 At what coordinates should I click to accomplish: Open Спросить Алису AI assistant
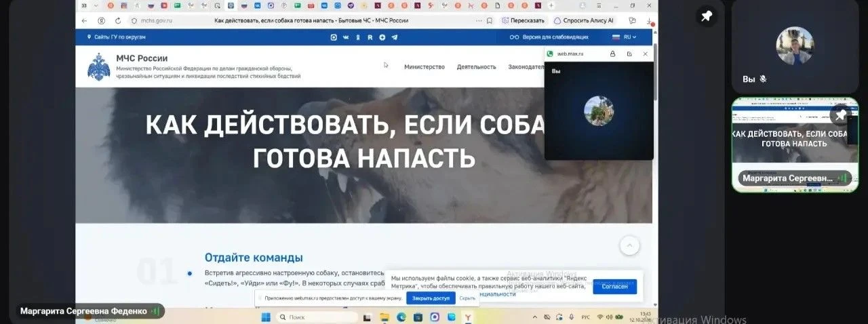point(584,20)
